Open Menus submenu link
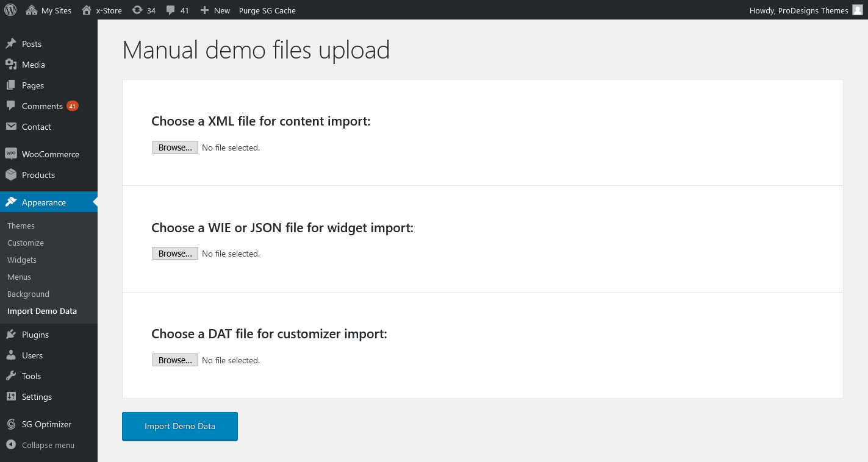This screenshot has height=462, width=868. (19, 277)
